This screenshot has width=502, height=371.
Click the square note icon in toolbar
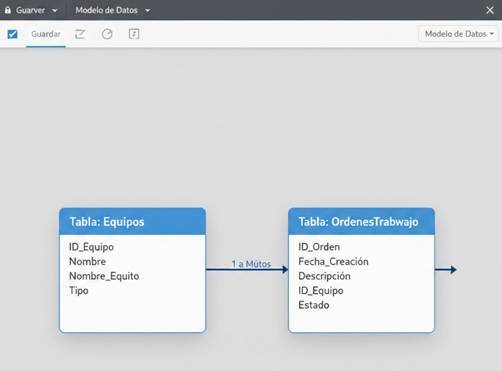pyautogui.click(x=134, y=34)
